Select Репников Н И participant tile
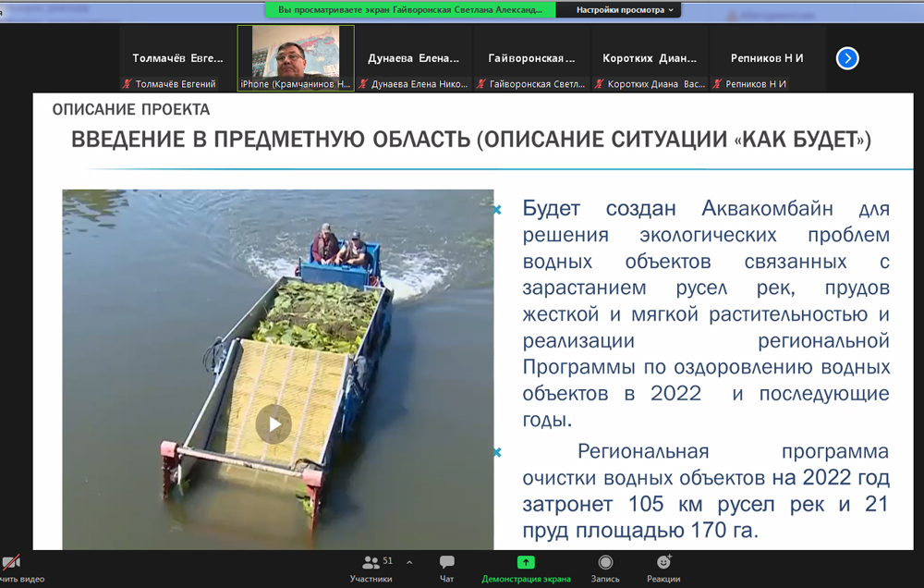The image size is (924, 588). [x=767, y=58]
